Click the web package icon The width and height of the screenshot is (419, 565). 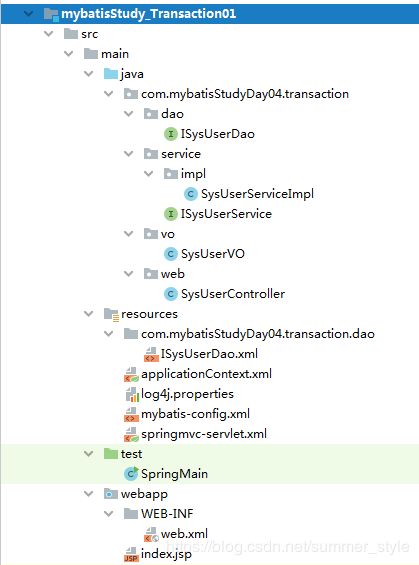tap(151, 274)
